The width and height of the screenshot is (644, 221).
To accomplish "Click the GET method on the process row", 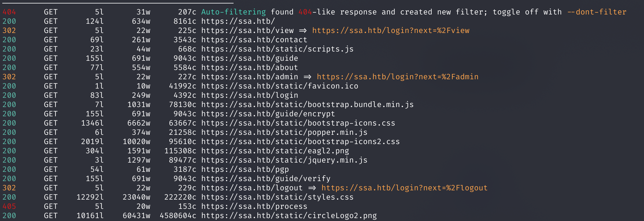I will (x=51, y=207).
